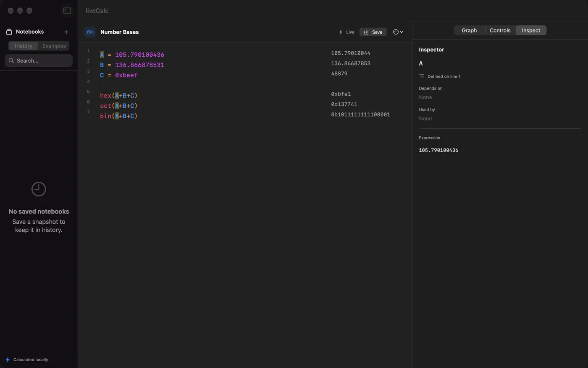Switch to the Examples tab
The height and width of the screenshot is (368, 588).
(x=54, y=46)
